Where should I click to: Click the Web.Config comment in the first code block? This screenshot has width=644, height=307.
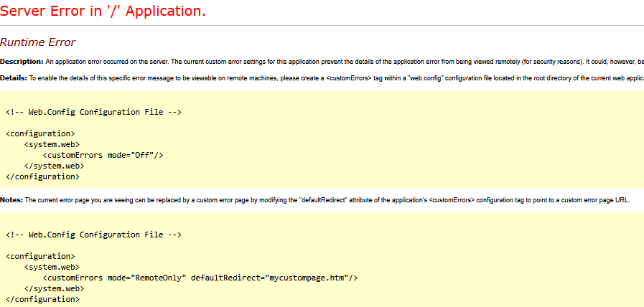(x=93, y=112)
